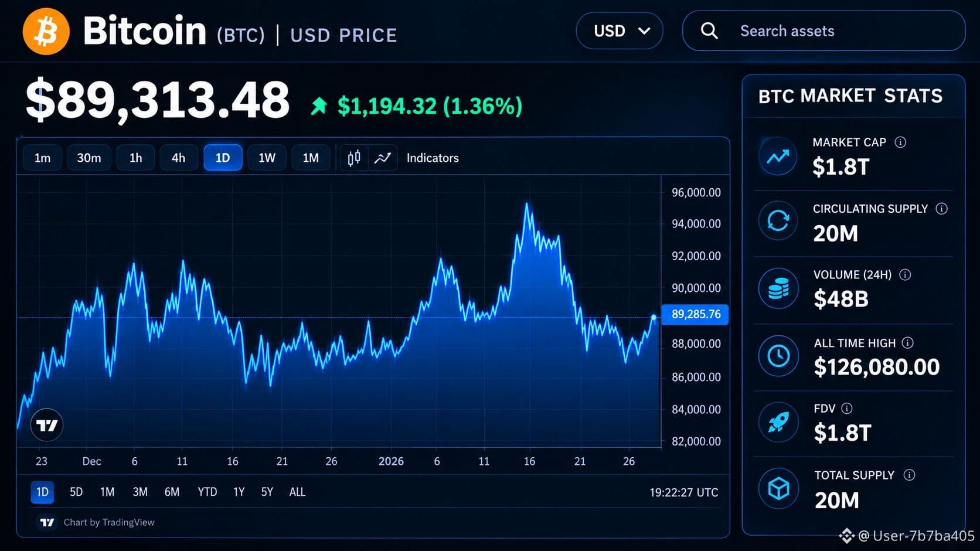Select the 4h interval tab
This screenshot has height=551, width=980.
[x=178, y=158]
